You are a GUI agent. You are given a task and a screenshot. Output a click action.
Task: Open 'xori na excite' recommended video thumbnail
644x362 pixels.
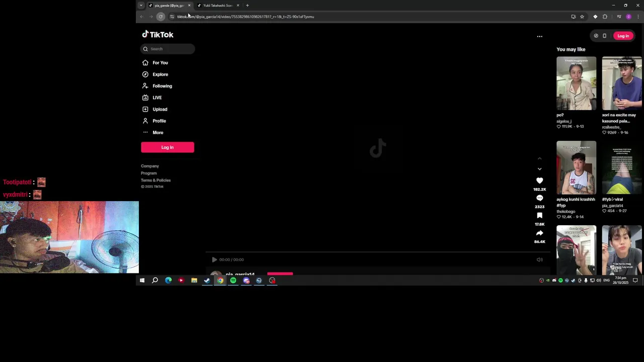coord(622,83)
